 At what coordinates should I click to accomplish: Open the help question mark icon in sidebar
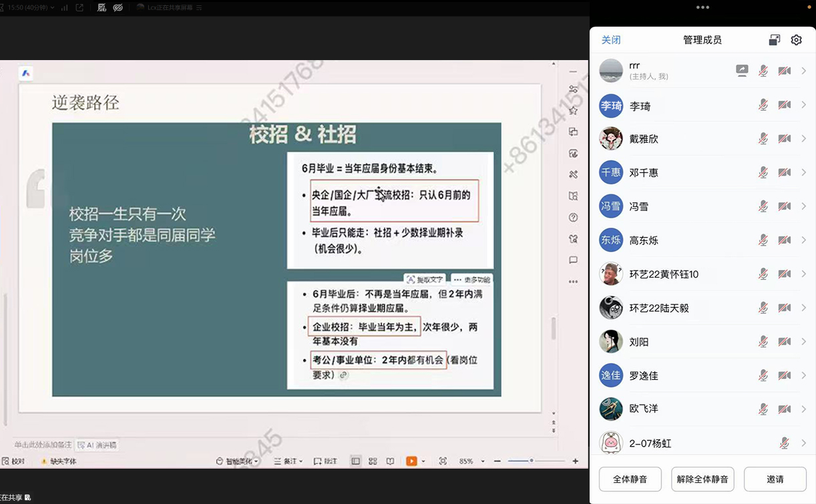tap(573, 218)
